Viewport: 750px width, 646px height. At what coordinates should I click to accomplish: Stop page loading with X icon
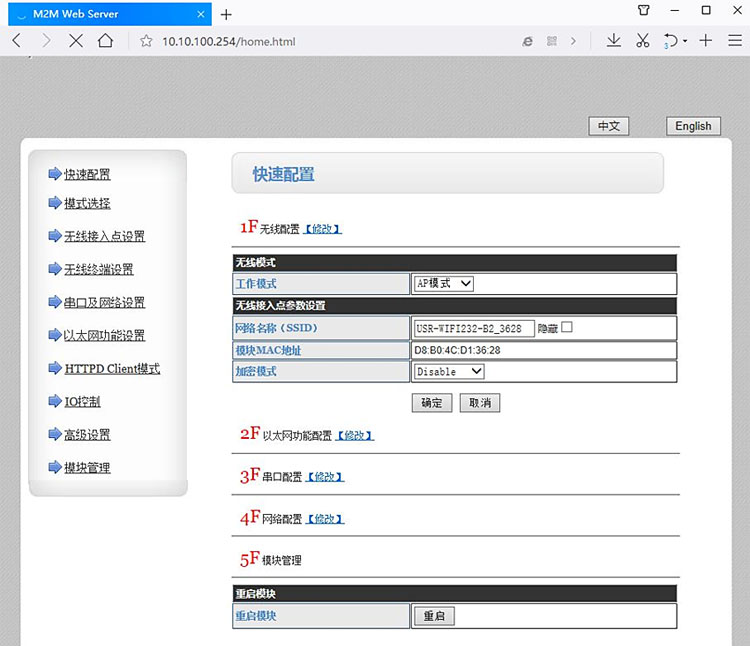75,41
